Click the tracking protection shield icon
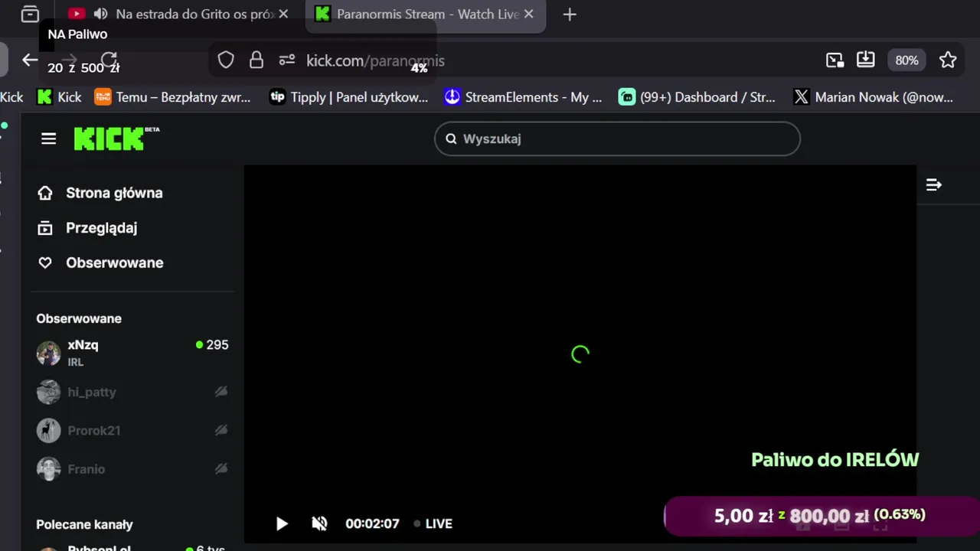This screenshot has height=551, width=980. click(226, 60)
